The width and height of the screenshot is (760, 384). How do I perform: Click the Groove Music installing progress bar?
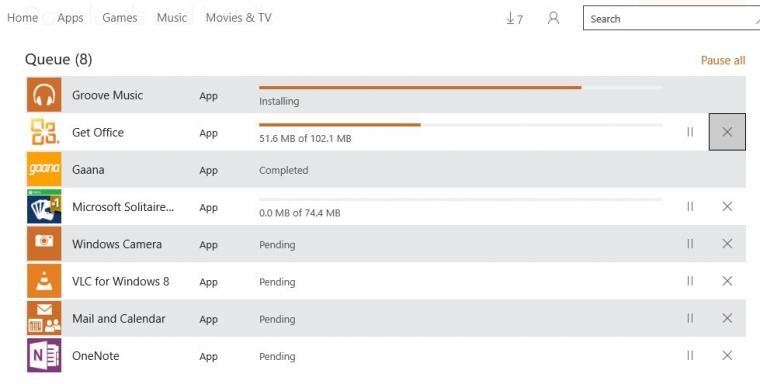coord(460,88)
